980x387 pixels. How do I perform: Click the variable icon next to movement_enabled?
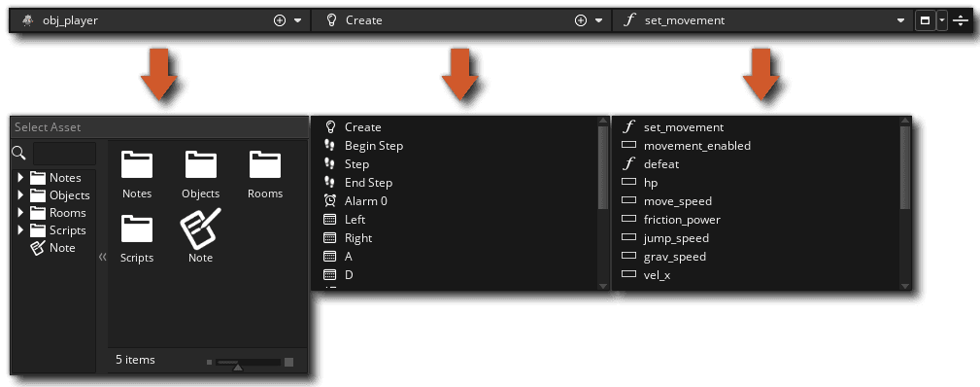tap(628, 146)
